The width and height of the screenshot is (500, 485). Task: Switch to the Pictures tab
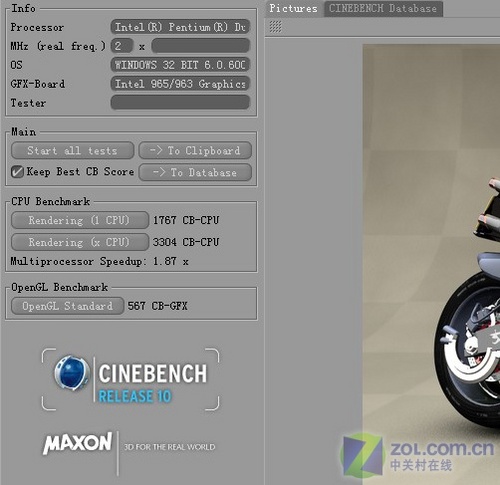293,8
